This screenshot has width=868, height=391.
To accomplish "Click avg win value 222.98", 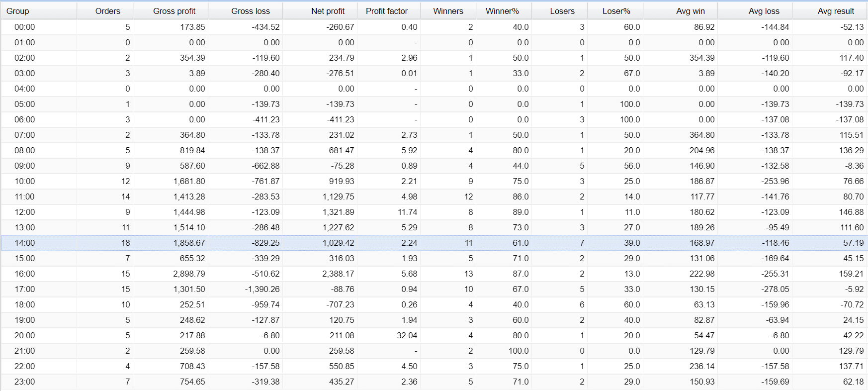I will click(x=702, y=274).
